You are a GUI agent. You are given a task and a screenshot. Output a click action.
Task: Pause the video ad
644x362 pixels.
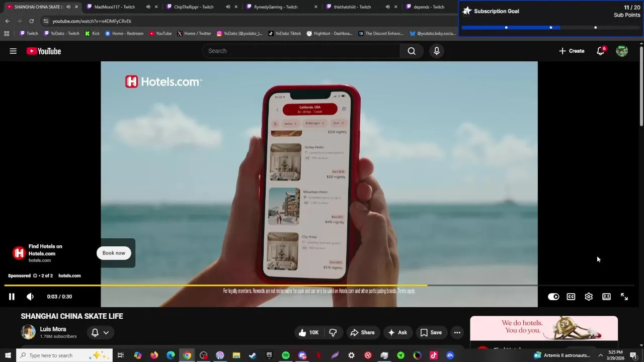pyautogui.click(x=12, y=297)
